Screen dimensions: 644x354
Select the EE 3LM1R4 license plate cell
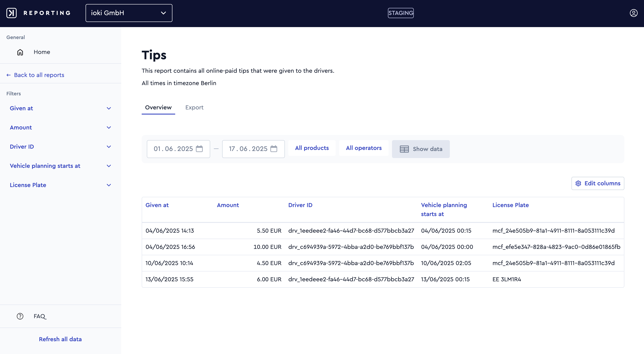pos(507,279)
